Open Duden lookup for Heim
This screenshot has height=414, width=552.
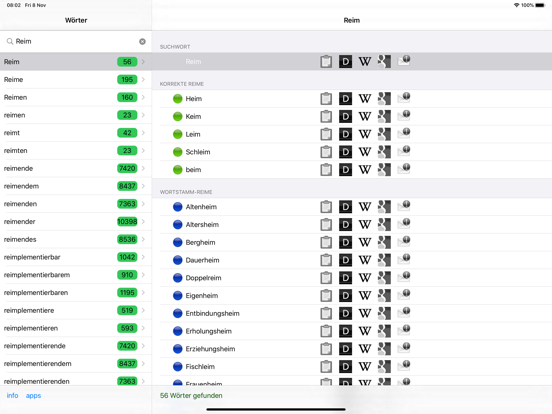click(345, 99)
